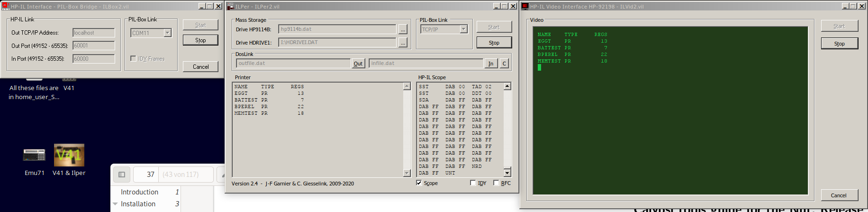Click the page number field showing 37
Viewport: 868px width, 212px height.
[146, 175]
